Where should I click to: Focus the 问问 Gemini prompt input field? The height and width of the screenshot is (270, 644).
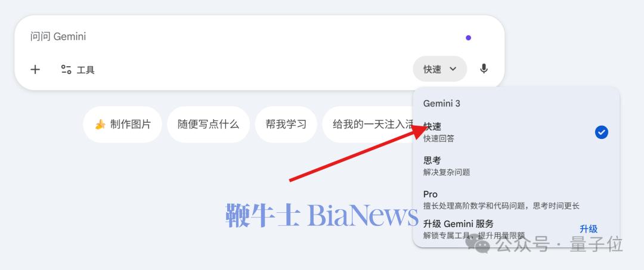(x=246, y=36)
